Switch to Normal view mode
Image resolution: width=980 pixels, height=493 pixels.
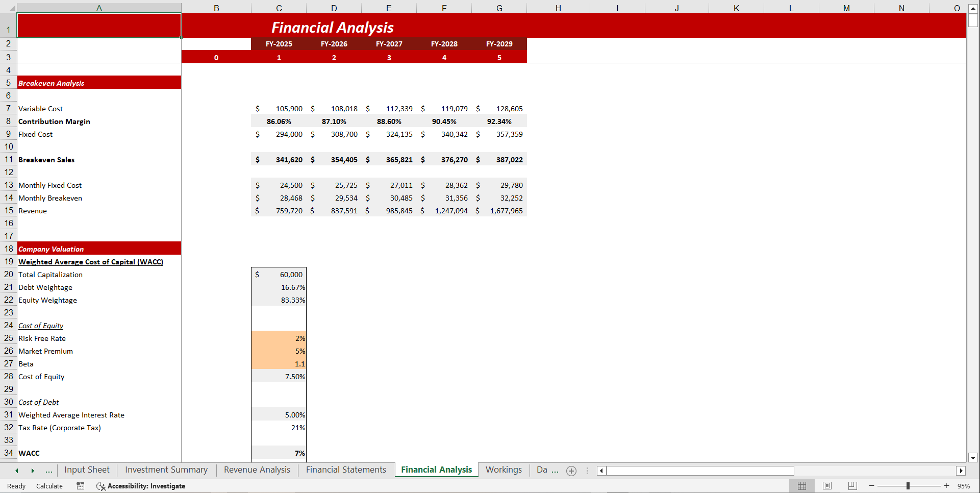[x=801, y=486]
